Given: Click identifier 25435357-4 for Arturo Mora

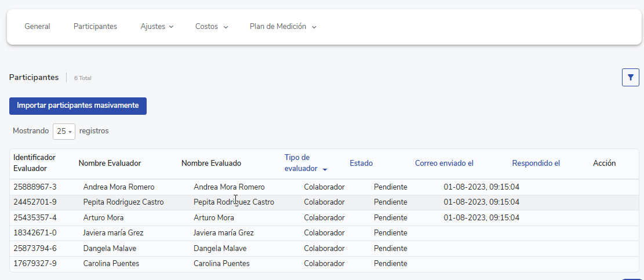Looking at the screenshot, I should 35,218.
